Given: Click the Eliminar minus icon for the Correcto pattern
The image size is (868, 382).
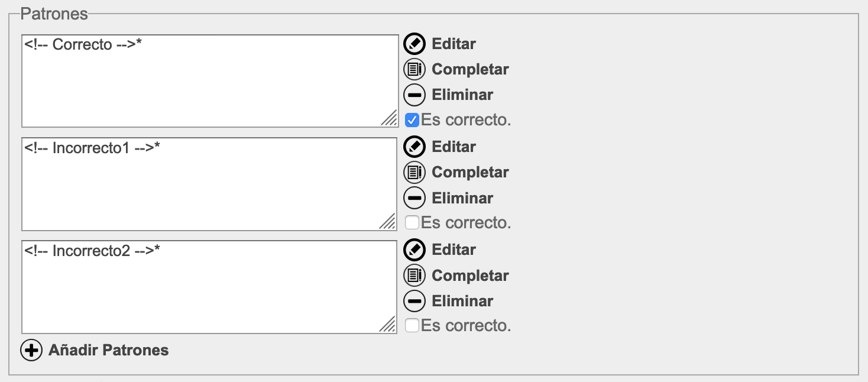Looking at the screenshot, I should point(414,95).
